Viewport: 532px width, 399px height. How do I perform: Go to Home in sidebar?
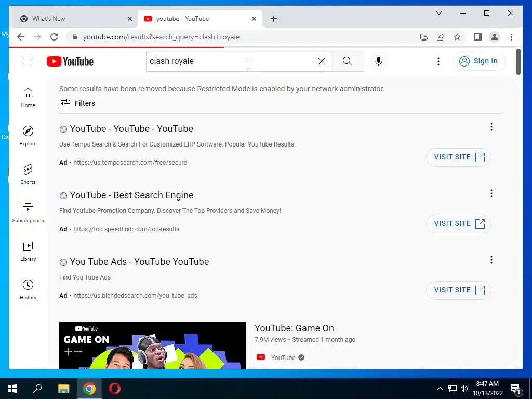28,98
